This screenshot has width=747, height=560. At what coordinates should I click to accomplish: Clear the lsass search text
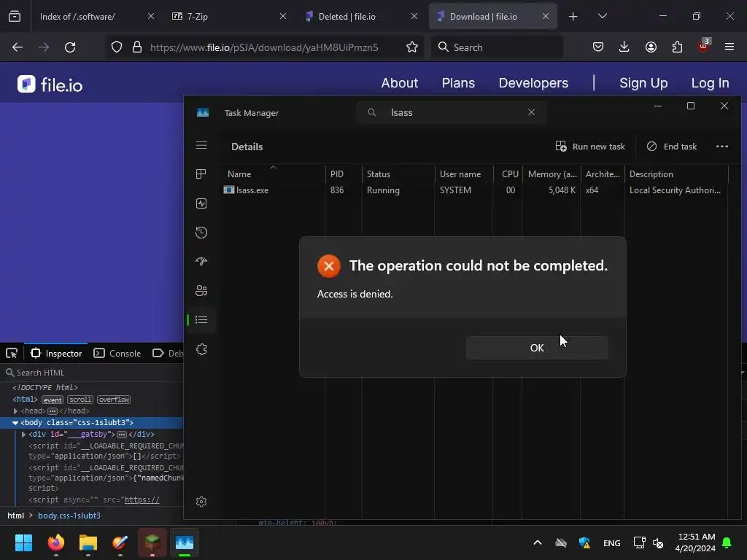(531, 112)
